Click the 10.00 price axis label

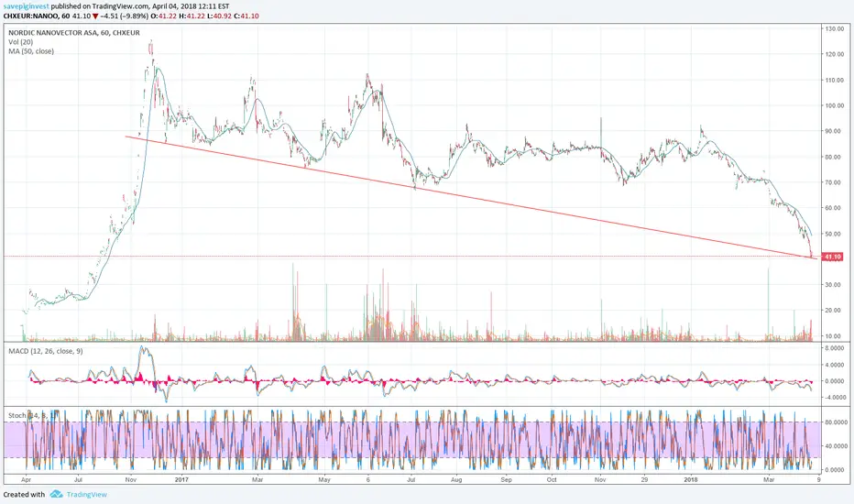[835, 336]
